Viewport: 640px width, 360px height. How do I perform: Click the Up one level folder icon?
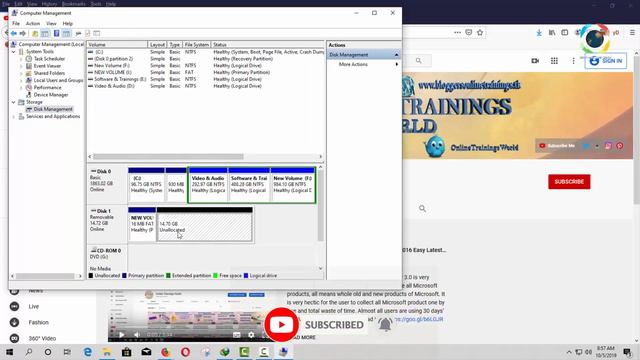tap(35, 33)
